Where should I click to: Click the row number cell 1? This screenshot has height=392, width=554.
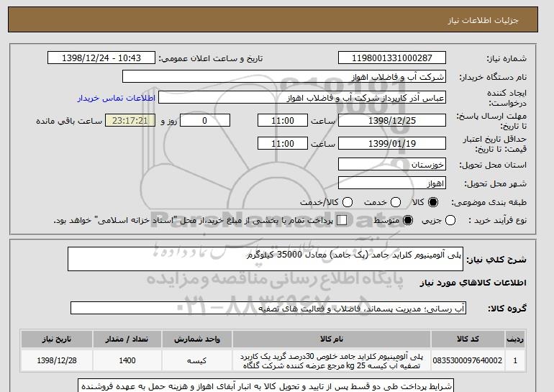[515, 360]
